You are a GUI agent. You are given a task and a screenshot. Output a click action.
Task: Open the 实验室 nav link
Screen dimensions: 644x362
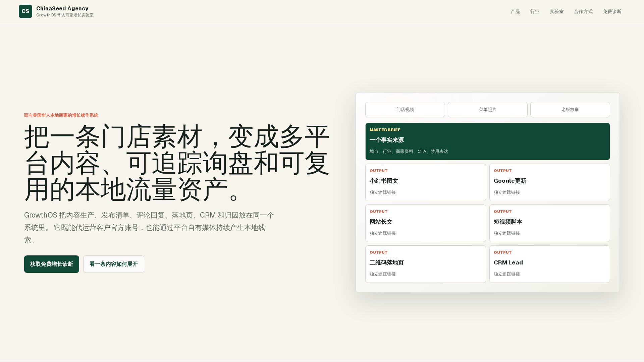pos(557,12)
